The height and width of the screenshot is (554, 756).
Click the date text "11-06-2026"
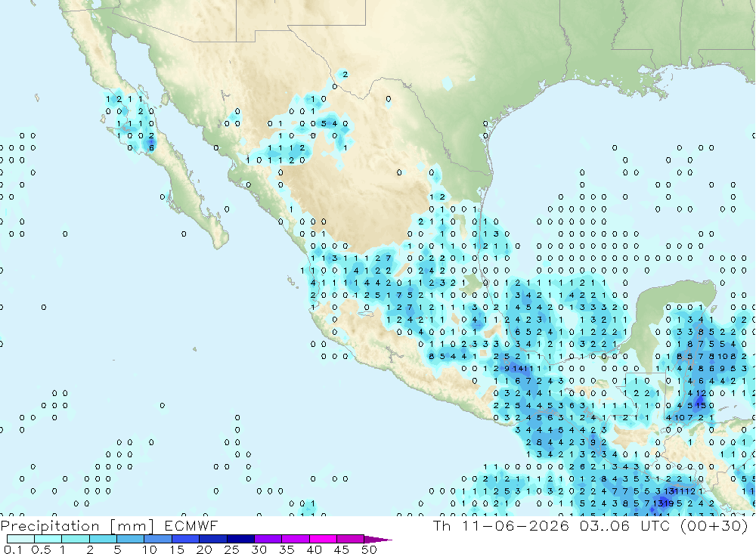click(516, 525)
